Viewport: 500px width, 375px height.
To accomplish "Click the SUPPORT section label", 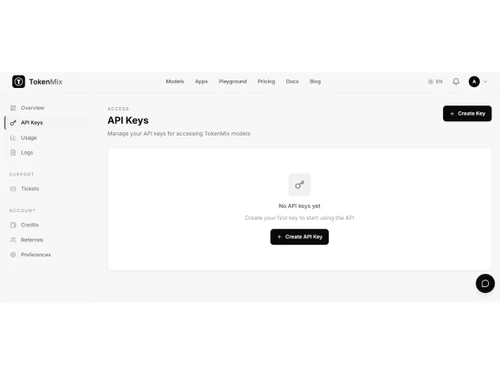I will pyautogui.click(x=22, y=174).
